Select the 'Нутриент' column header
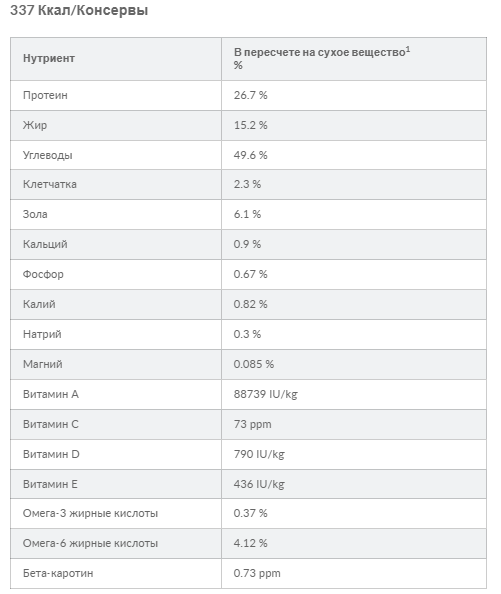Image resolution: width=501 pixels, height=594 pixels. coord(49,58)
